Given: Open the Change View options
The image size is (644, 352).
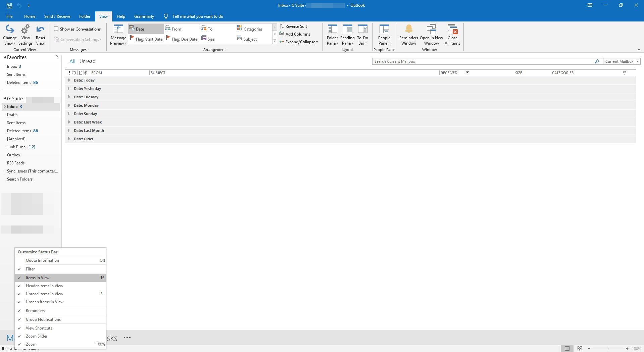Looking at the screenshot, I should pos(10,35).
